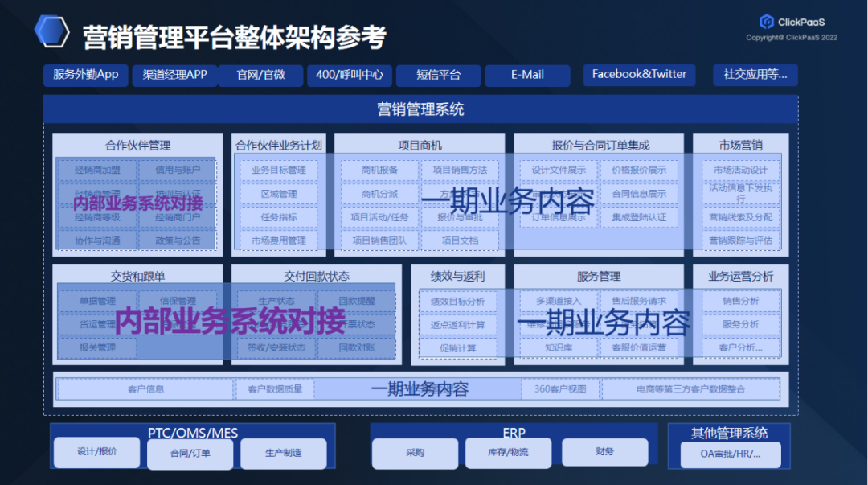The image size is (868, 485).
Task: Enable the 区域管理 module
Action: click(x=278, y=194)
